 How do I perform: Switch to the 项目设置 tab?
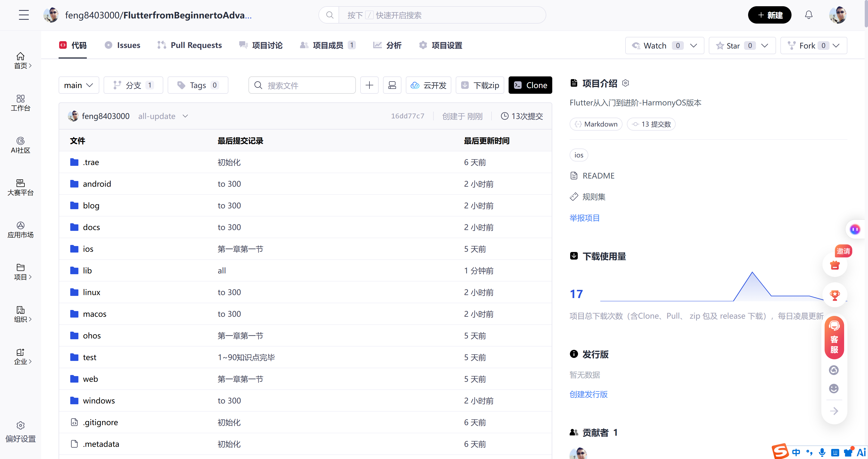click(x=441, y=46)
